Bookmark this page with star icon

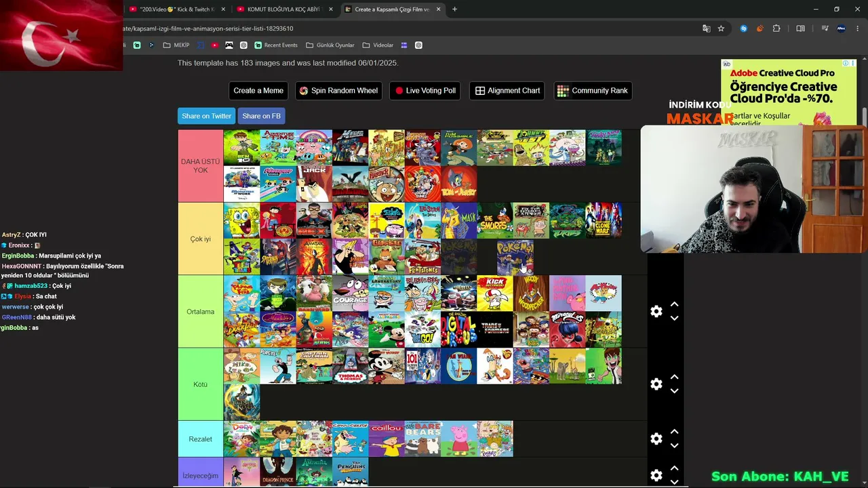point(721,28)
